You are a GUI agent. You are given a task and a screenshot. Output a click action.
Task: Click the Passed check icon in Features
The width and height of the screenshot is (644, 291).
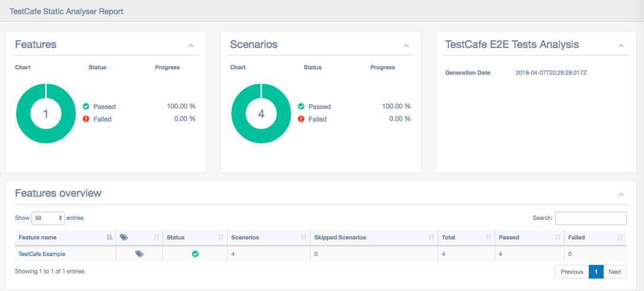tap(86, 106)
